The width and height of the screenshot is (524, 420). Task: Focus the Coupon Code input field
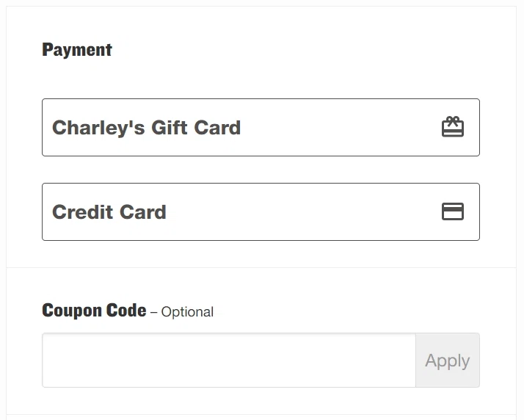point(229,361)
